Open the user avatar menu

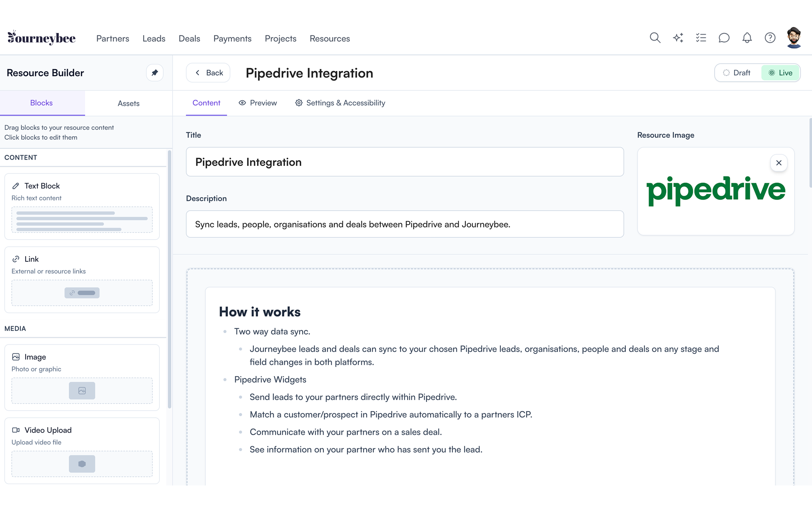click(794, 38)
